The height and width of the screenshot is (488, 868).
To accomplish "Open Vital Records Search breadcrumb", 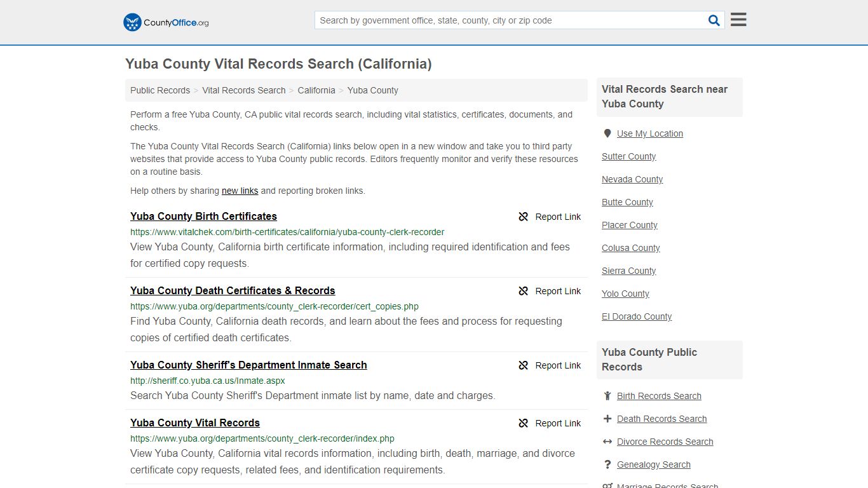I will coord(244,90).
